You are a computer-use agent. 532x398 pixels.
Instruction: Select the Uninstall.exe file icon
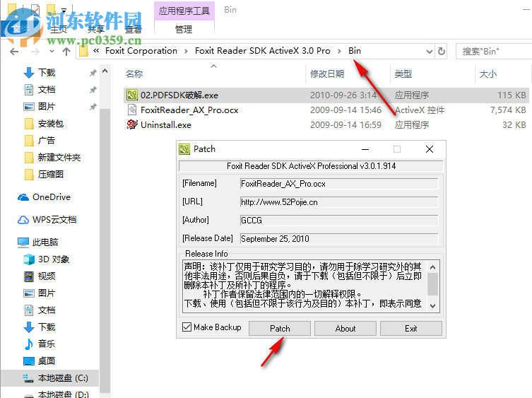[x=132, y=124]
